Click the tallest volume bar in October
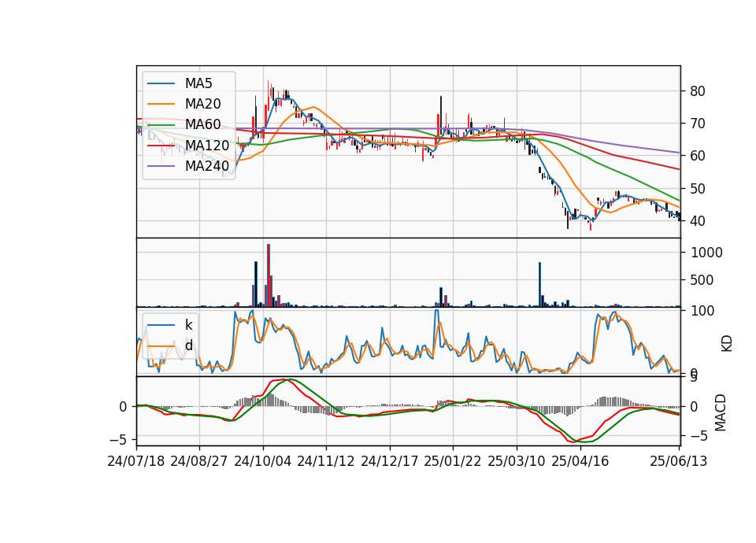The height and width of the screenshot is (543, 756). [x=269, y=275]
